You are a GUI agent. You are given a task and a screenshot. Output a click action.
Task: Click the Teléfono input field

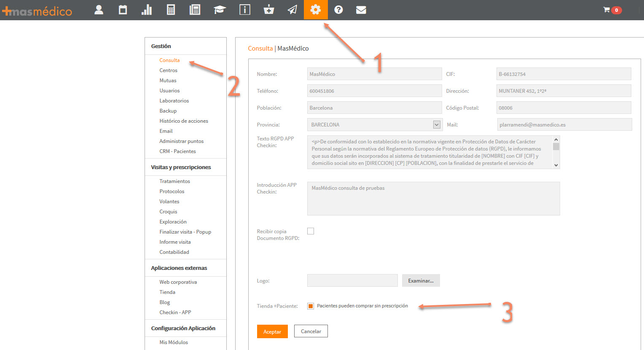click(x=374, y=91)
